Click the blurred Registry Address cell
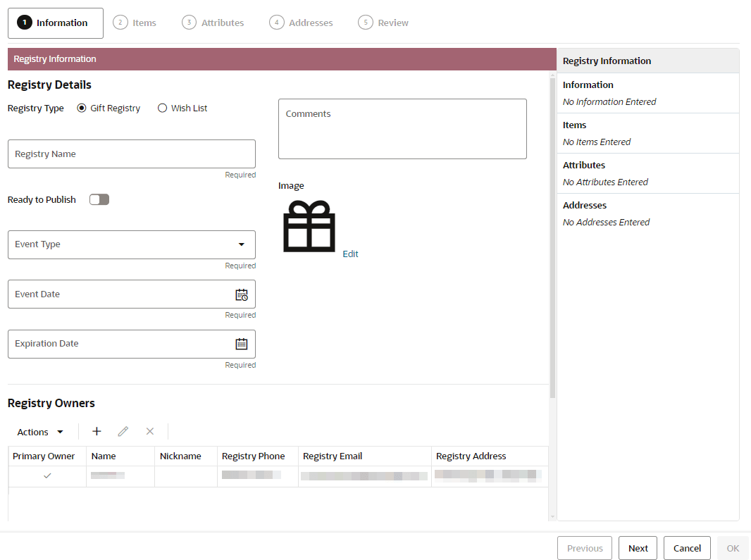This screenshot has height=560, width=751. (490, 476)
